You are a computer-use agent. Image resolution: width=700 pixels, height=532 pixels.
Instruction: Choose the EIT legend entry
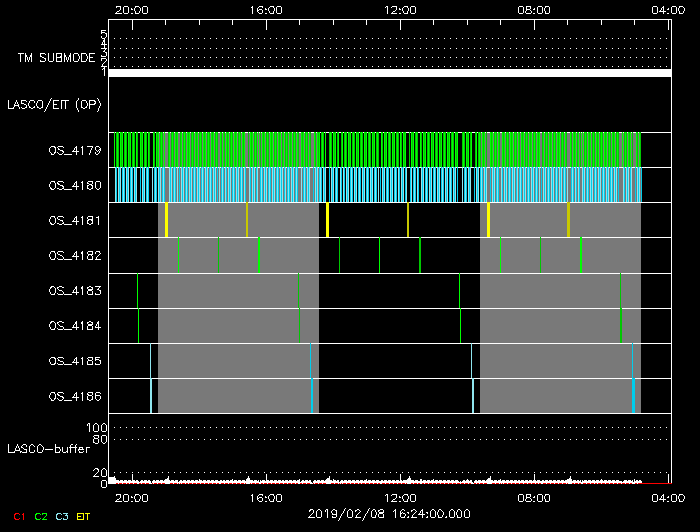tap(85, 516)
